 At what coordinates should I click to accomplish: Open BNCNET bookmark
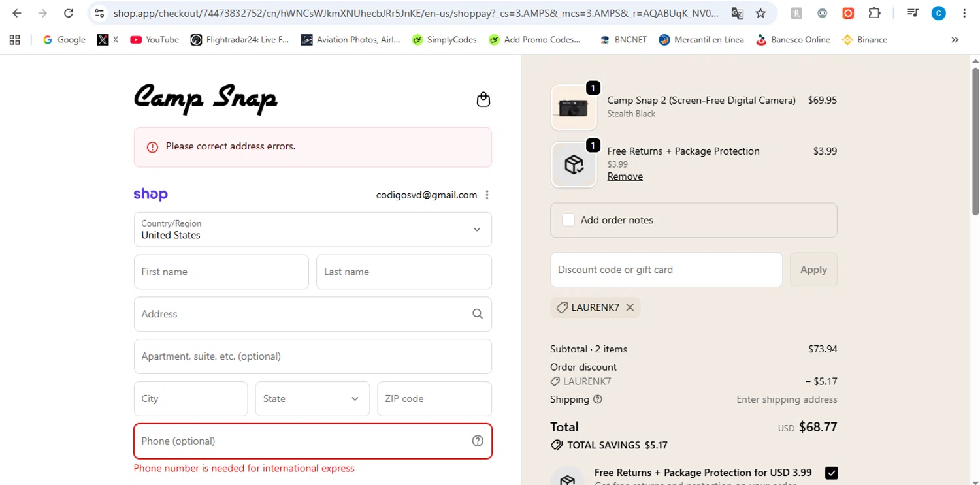click(623, 40)
